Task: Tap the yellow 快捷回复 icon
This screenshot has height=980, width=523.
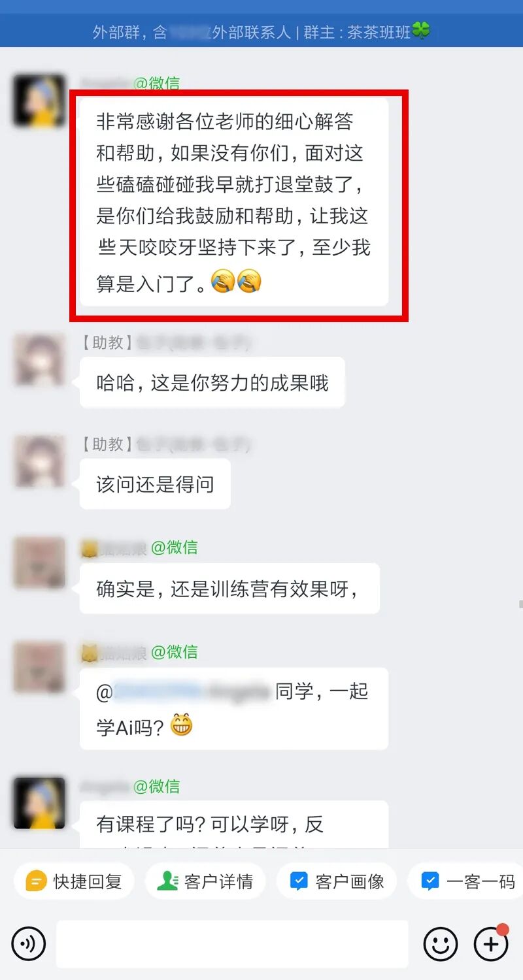Action: coord(36,881)
